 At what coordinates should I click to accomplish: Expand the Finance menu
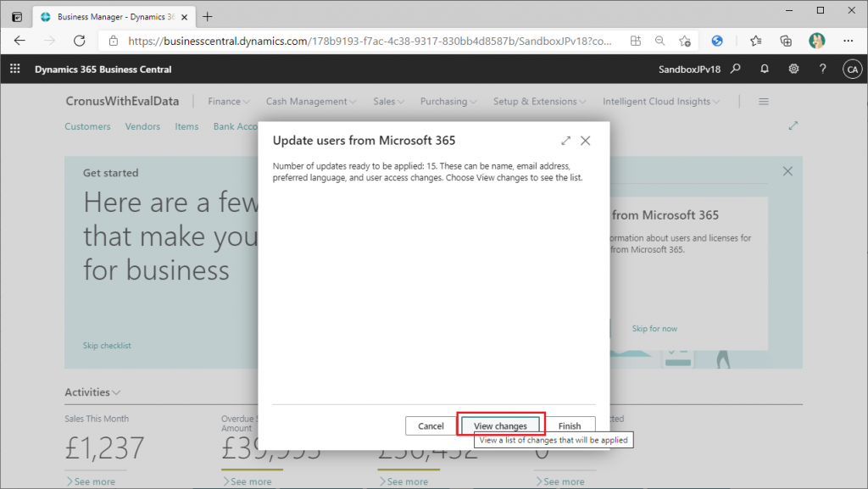[x=229, y=102]
